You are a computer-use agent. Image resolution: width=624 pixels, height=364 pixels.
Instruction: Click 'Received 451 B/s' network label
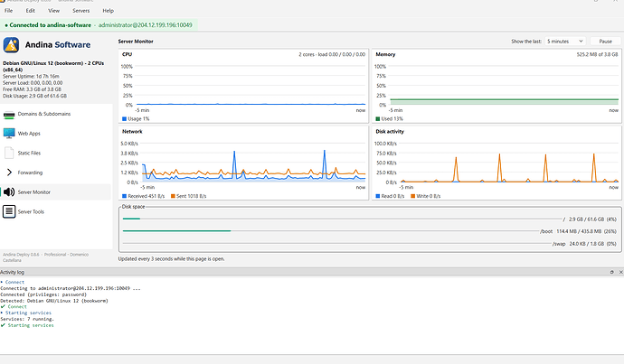[146, 196]
